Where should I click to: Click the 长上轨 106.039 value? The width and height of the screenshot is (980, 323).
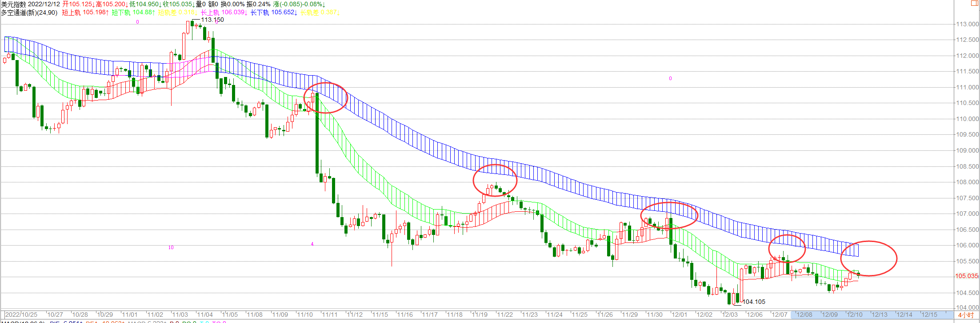click(224, 12)
